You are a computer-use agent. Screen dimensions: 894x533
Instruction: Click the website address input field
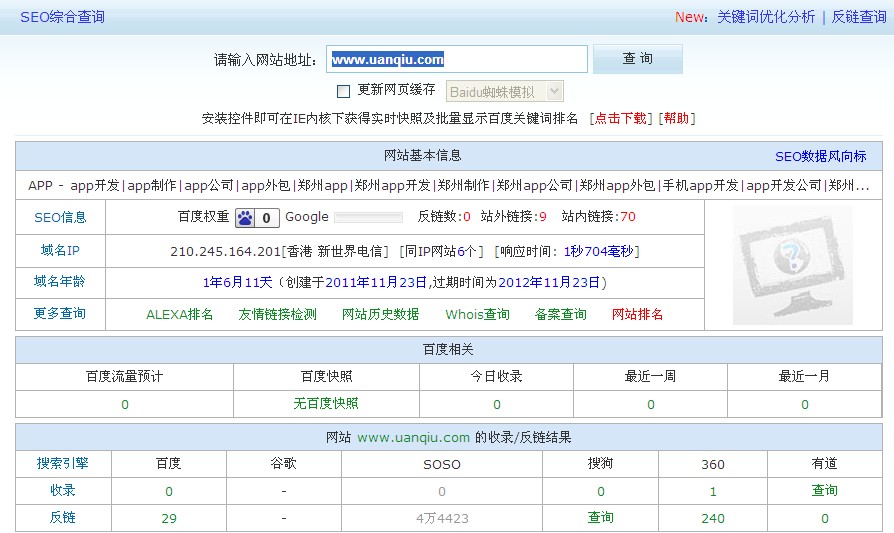pyautogui.click(x=458, y=59)
